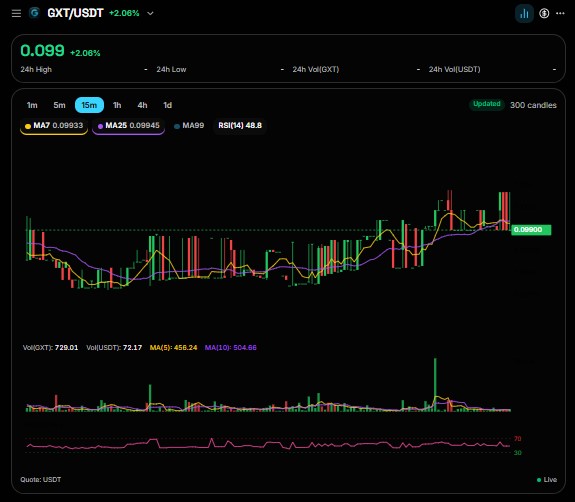Toggle the RSI(14) indicator
The width and height of the screenshot is (575, 502).
(240, 126)
